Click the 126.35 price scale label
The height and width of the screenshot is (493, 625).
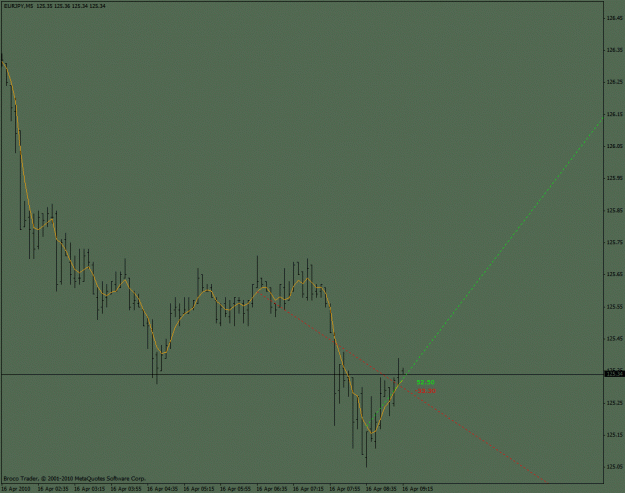click(614, 50)
